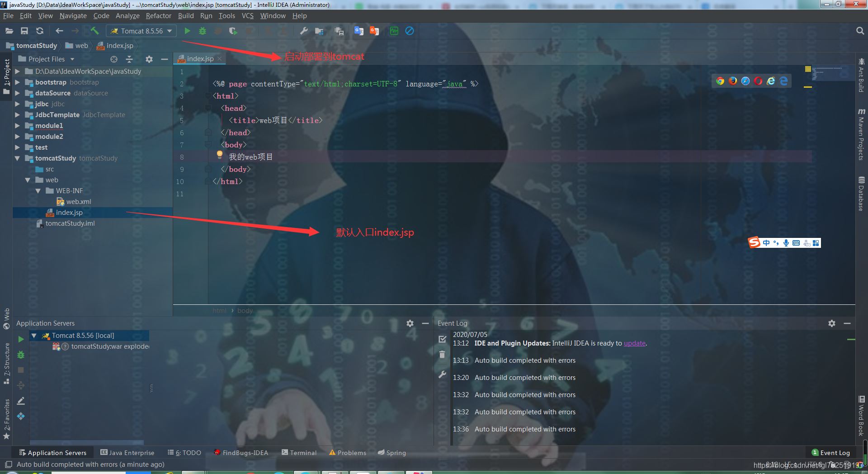Image resolution: width=868 pixels, height=474 pixels.
Task: Toggle the Ant Build tool window
Action: click(x=861, y=75)
